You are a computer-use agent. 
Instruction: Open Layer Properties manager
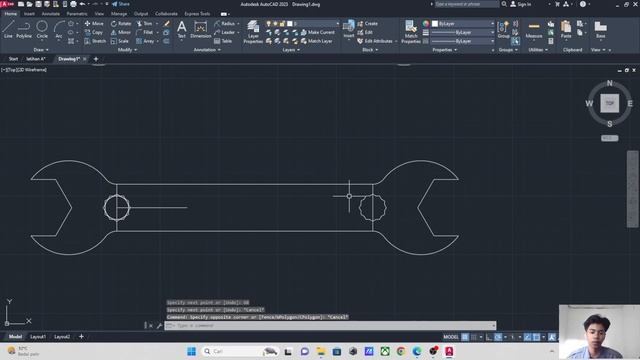point(253,32)
